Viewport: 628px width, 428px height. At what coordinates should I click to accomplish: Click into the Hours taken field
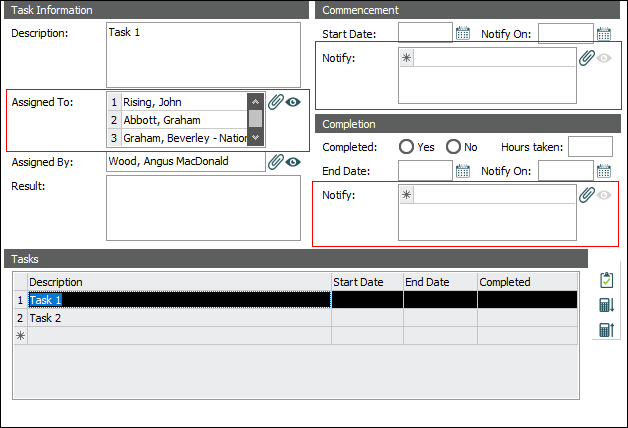point(590,147)
